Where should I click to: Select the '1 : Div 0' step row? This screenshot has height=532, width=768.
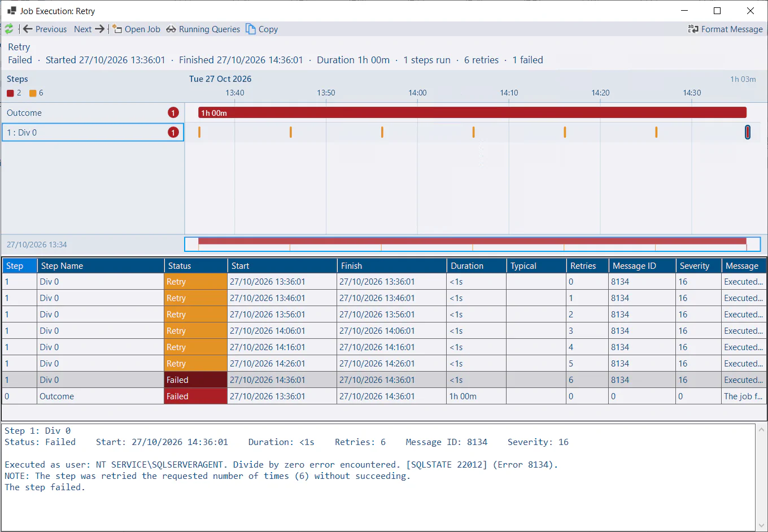93,132
